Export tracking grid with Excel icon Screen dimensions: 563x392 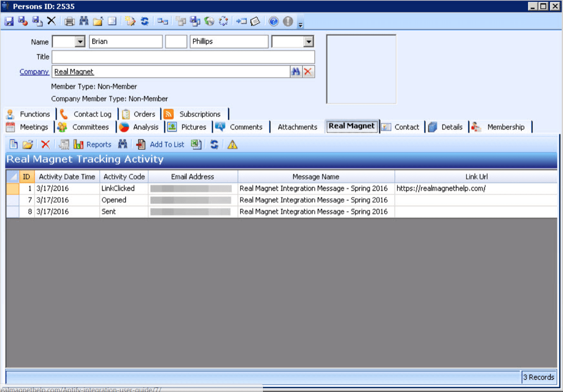196,144
